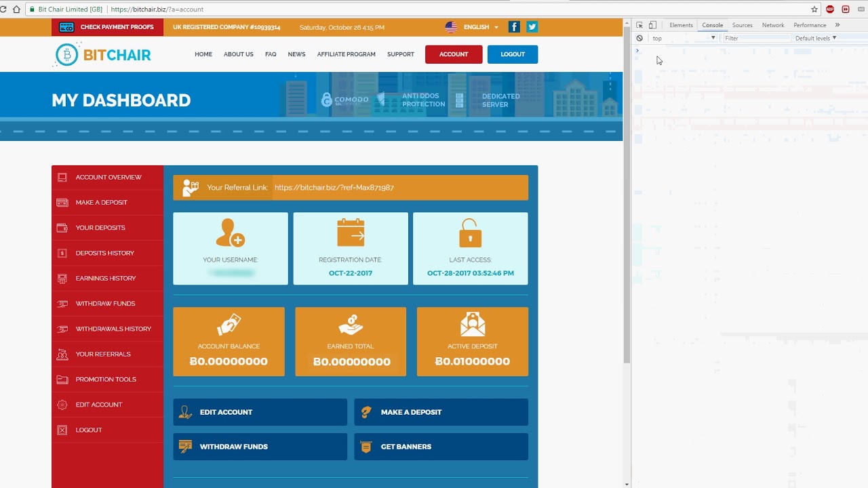Open the English language dropdown
This screenshot has width=868, height=488.
[x=481, y=27]
